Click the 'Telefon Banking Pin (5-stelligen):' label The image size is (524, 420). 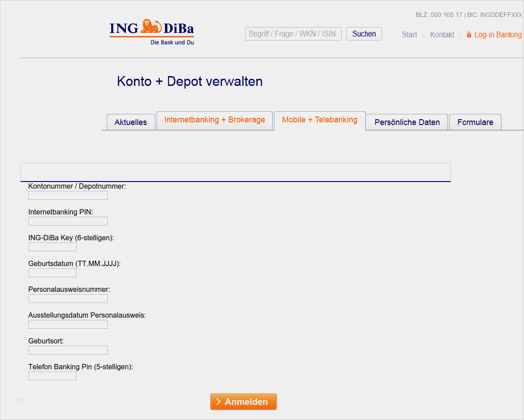[81, 367]
